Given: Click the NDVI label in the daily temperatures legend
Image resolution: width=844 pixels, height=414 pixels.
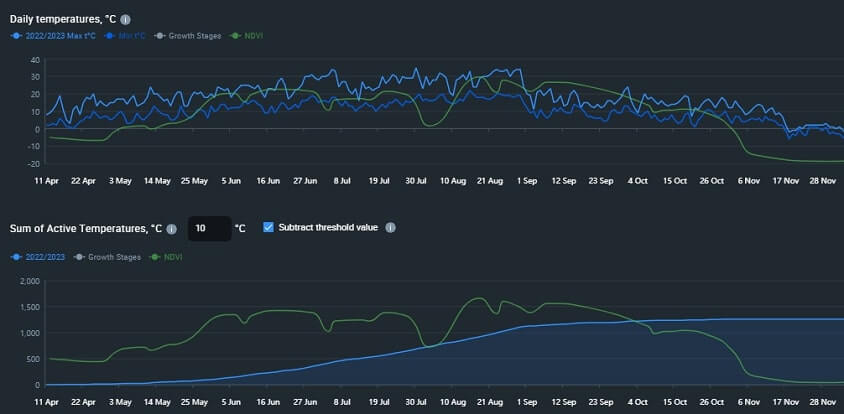Looking at the screenshot, I should coord(253,36).
